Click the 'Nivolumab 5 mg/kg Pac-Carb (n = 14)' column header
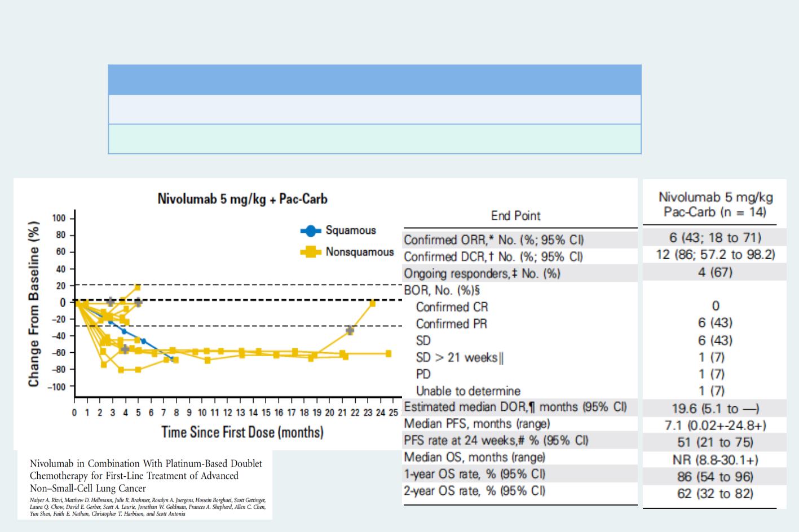The image size is (799, 532). (x=715, y=205)
